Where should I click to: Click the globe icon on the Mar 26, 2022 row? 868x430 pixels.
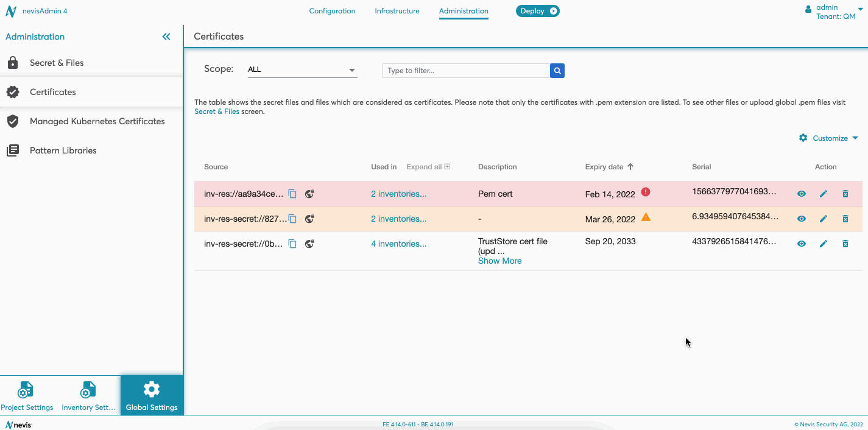[309, 219]
